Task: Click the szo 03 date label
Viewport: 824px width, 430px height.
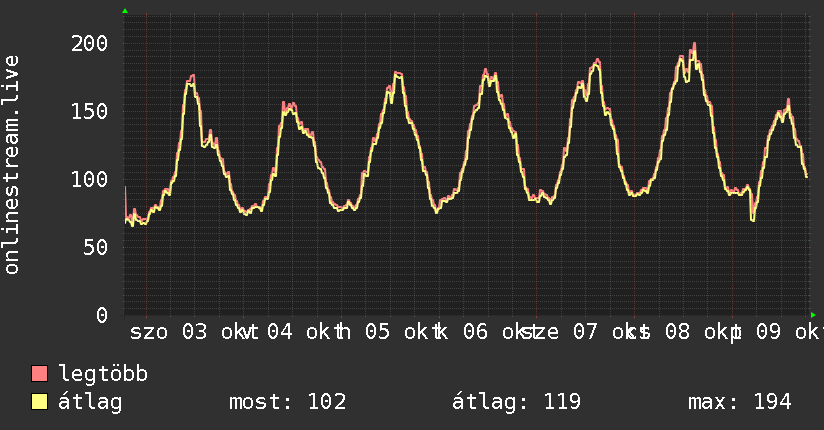Action: click(x=169, y=332)
